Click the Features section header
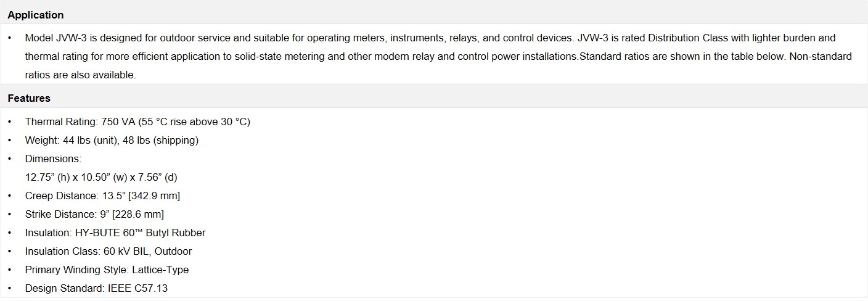868x301 pixels. tap(29, 98)
